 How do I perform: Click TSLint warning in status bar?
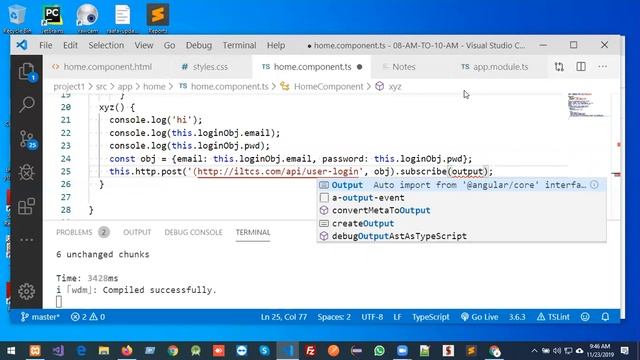(x=553, y=317)
